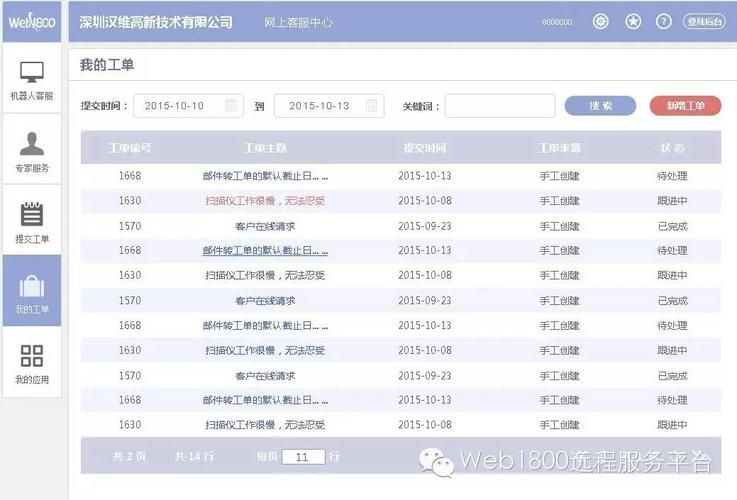Click the 提交时间 column header
This screenshot has height=500, width=737.
coord(425,148)
